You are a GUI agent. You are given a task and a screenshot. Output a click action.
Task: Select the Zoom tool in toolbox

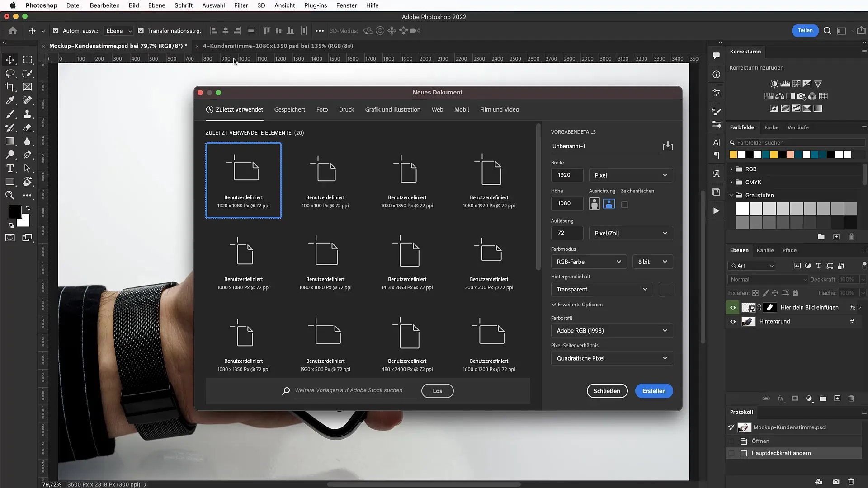click(x=10, y=195)
